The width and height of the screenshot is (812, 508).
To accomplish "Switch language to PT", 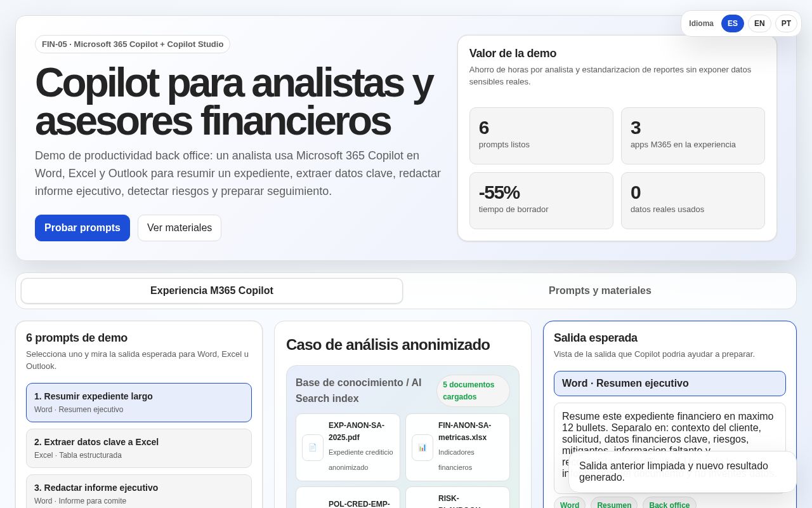I will coord(786,23).
